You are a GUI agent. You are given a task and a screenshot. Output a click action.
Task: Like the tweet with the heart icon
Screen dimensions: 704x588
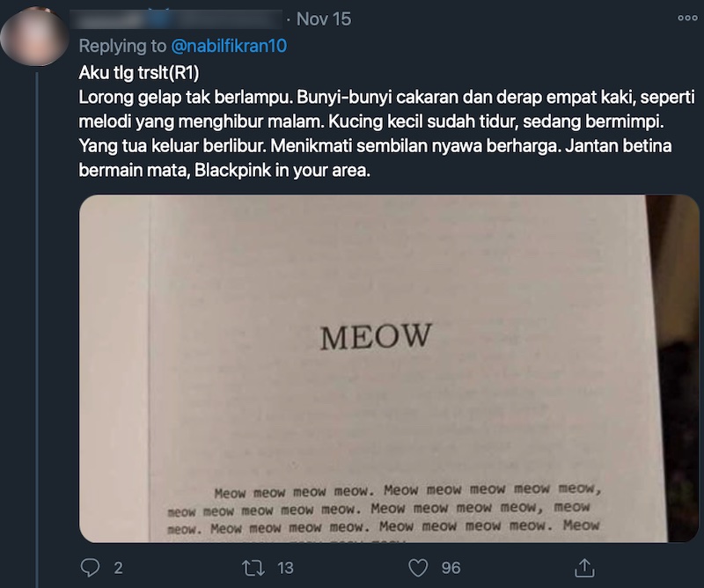[420, 568]
